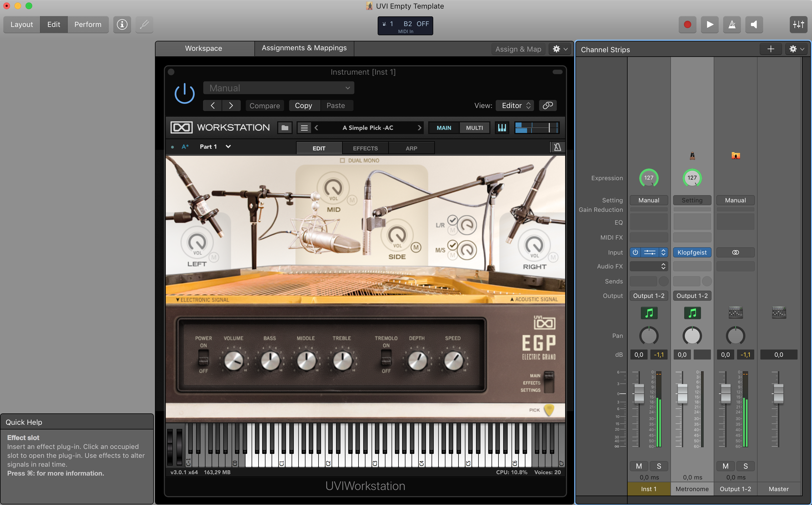812x505 pixels.
Task: Click the Inst 1 input power icon
Action: pos(635,253)
